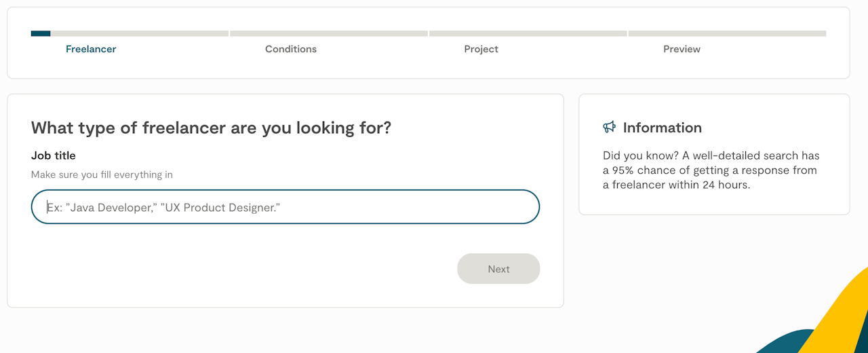Click the progress bar segment above Project

[x=528, y=33]
